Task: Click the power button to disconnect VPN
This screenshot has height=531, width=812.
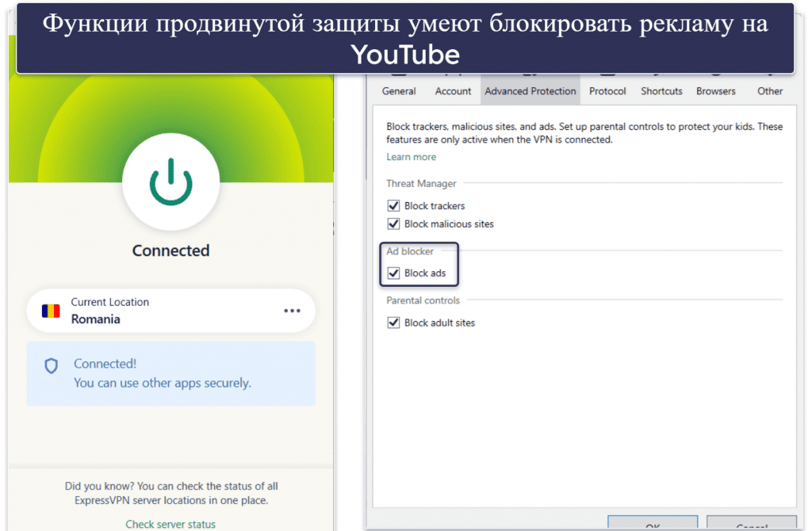Action: [x=171, y=181]
